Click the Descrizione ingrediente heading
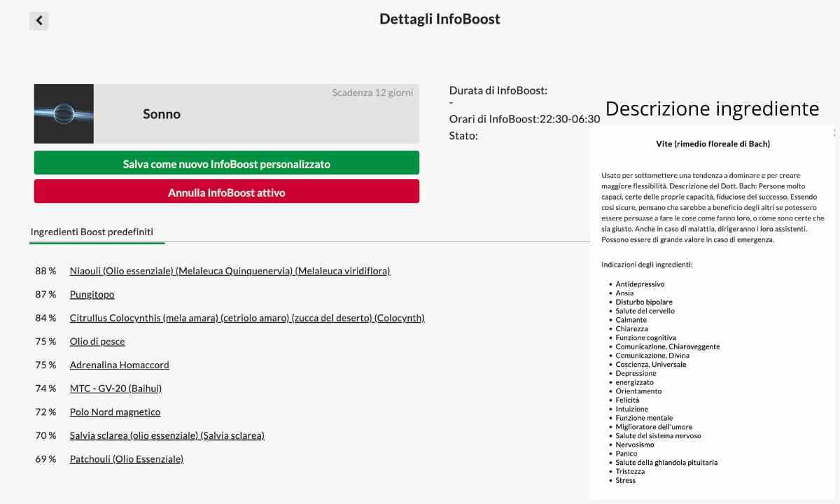 coord(712,108)
